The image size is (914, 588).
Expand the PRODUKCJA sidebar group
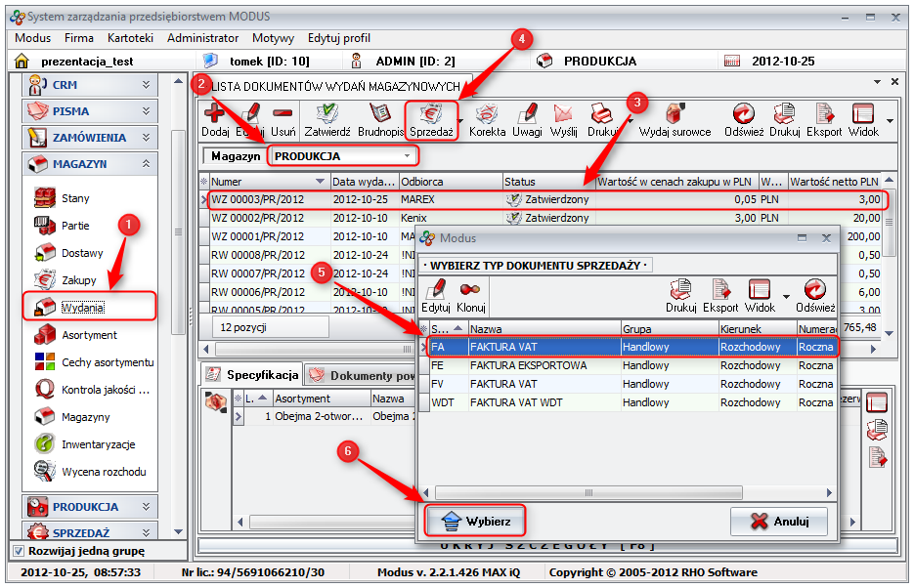coord(146,507)
